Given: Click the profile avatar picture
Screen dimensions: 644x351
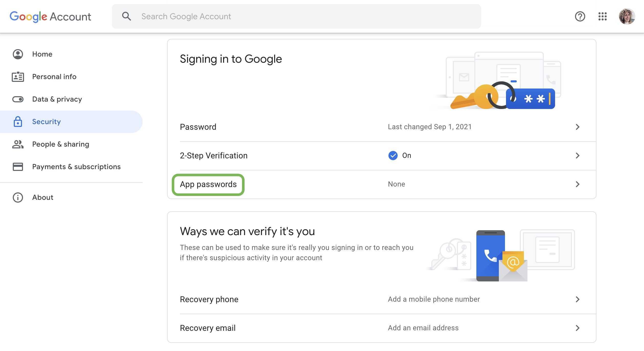Looking at the screenshot, I should coord(627,16).
